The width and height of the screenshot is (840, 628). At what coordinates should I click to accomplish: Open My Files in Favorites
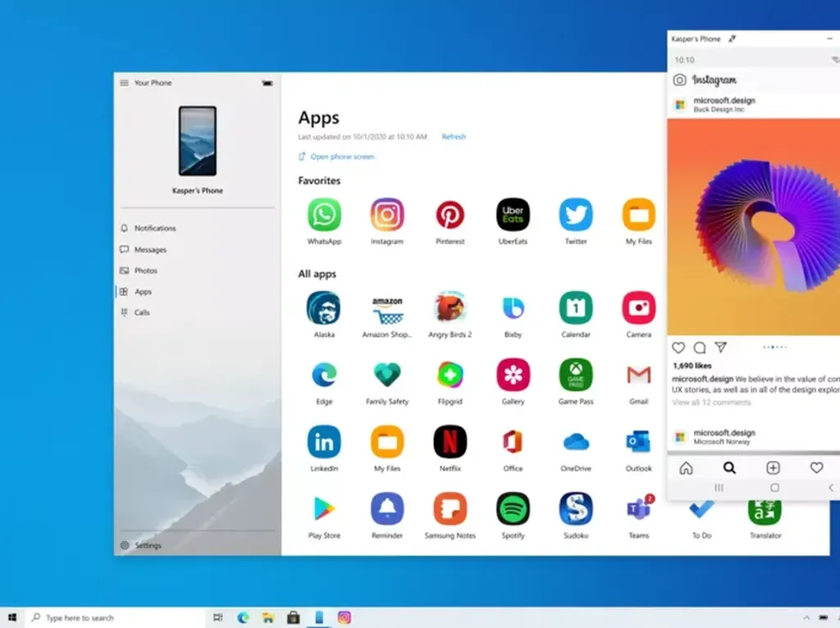pyautogui.click(x=638, y=215)
